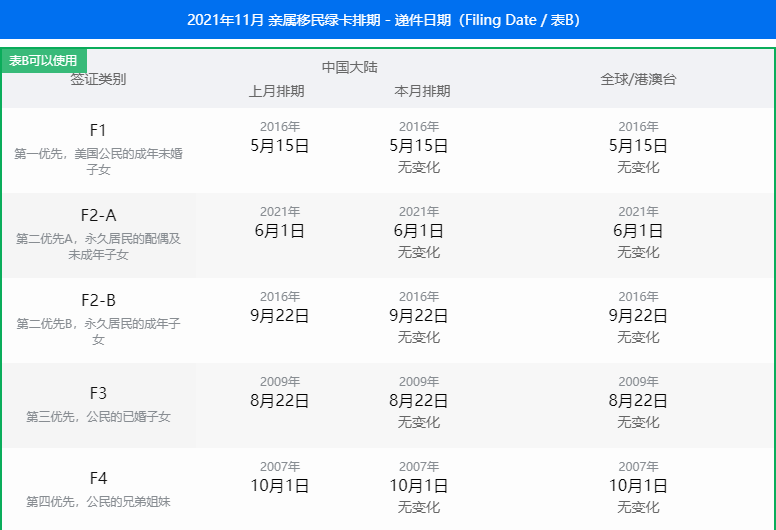
Task: Select the F3 visa category label
Action: pos(98,393)
